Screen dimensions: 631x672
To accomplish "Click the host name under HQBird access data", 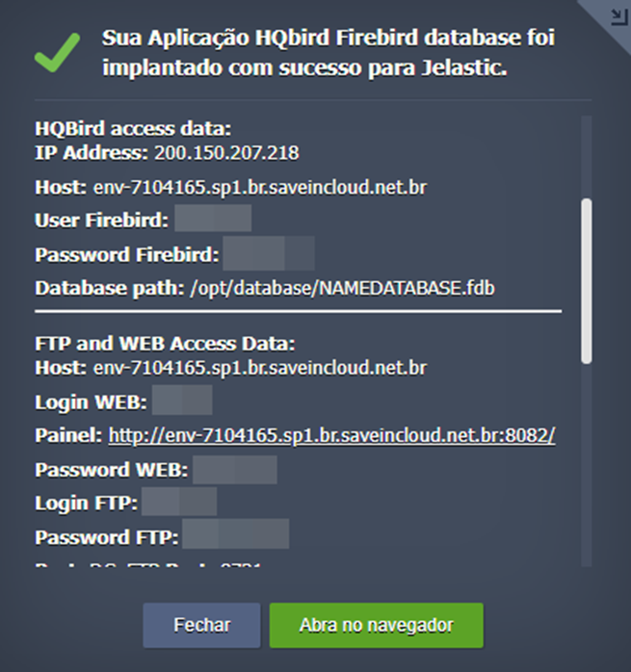I will tap(259, 188).
